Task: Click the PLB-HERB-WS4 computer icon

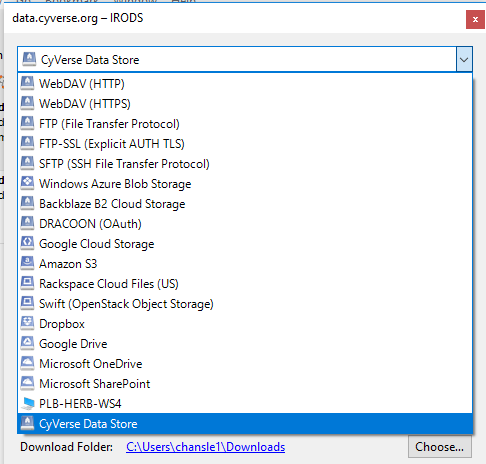Action: [x=27, y=403]
